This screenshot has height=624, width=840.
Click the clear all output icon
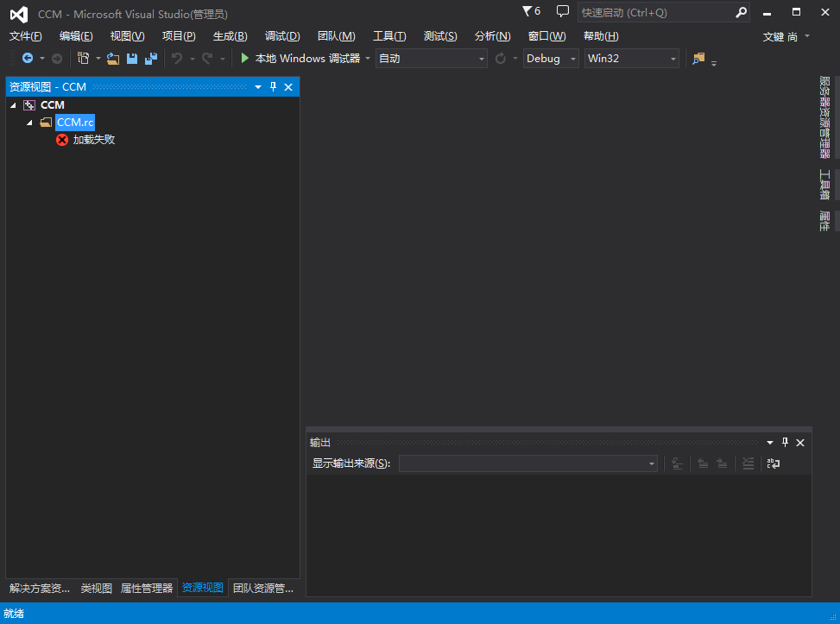[748, 463]
